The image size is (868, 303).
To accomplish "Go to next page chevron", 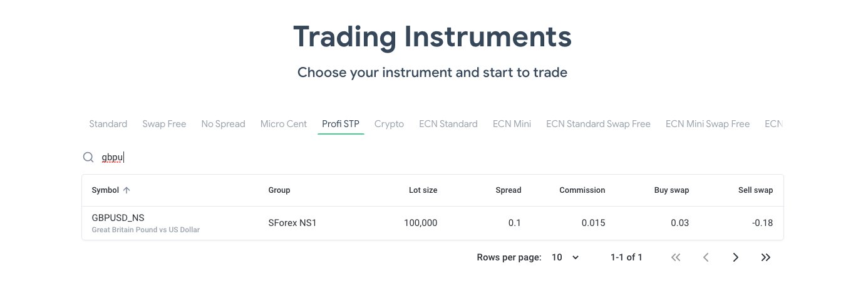I will pyautogui.click(x=736, y=257).
